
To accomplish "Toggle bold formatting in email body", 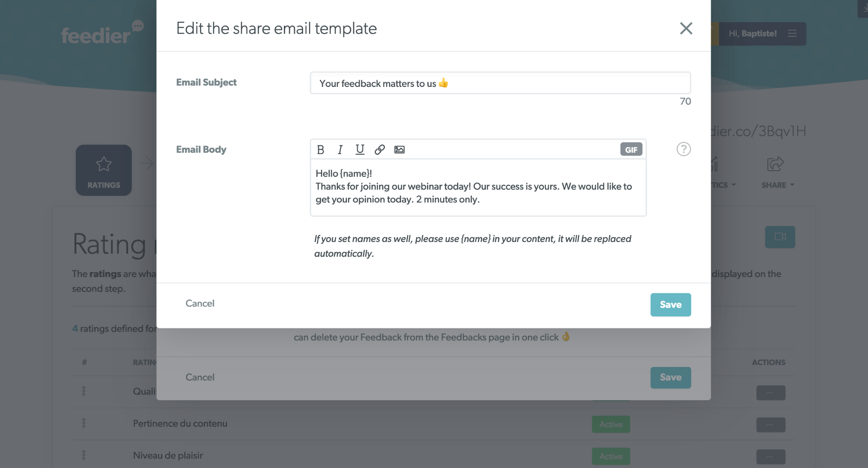I will (x=320, y=149).
